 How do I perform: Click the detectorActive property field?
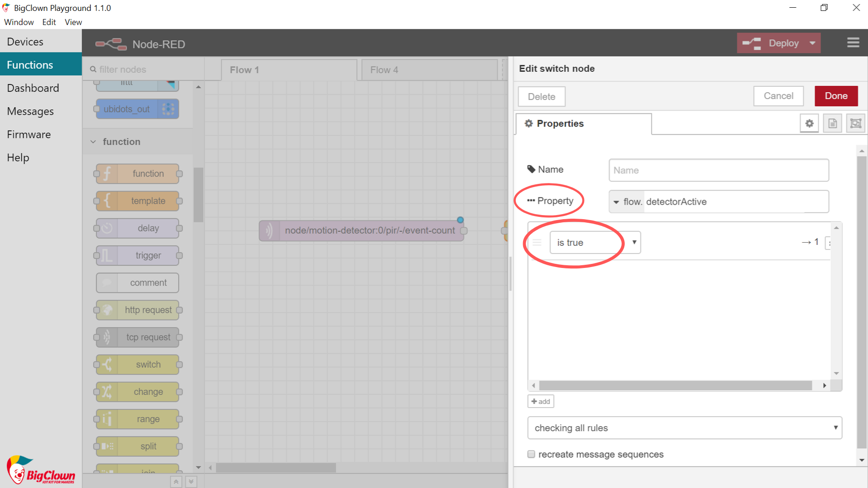(736, 202)
